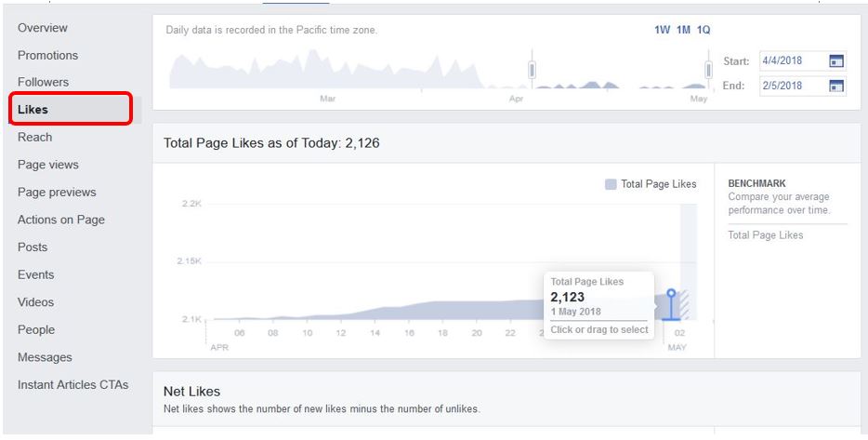The image size is (868, 440).
Task: Select the highlighted Likes menu item
Action: coord(71,109)
